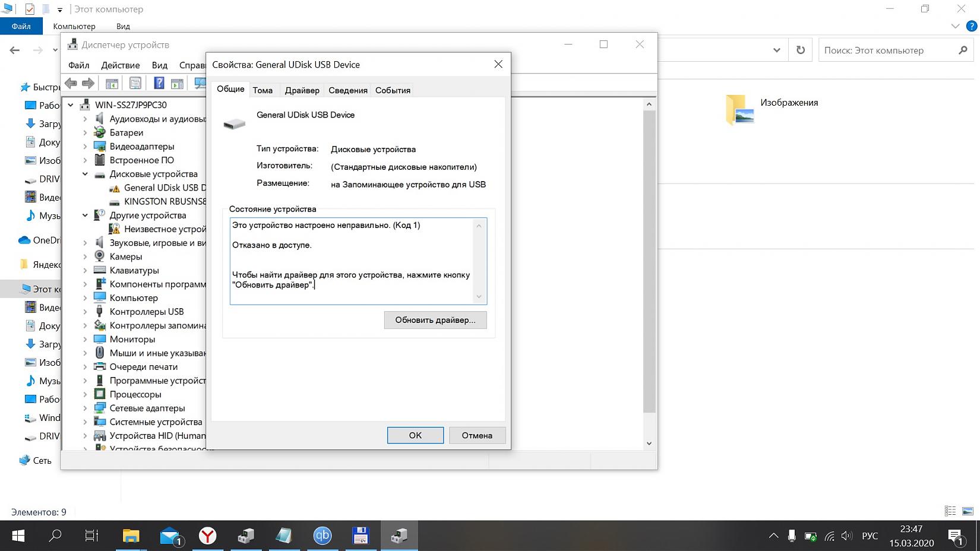Screen dimensions: 980x551
Task: Open the Действие menu in Device Manager
Action: tap(120, 65)
